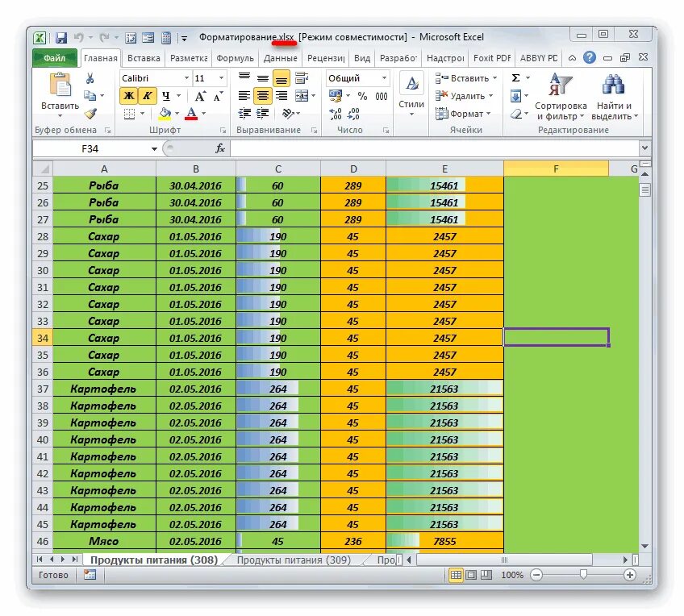Click the fx insert function button
The width and height of the screenshot is (684, 616).
[x=220, y=148]
